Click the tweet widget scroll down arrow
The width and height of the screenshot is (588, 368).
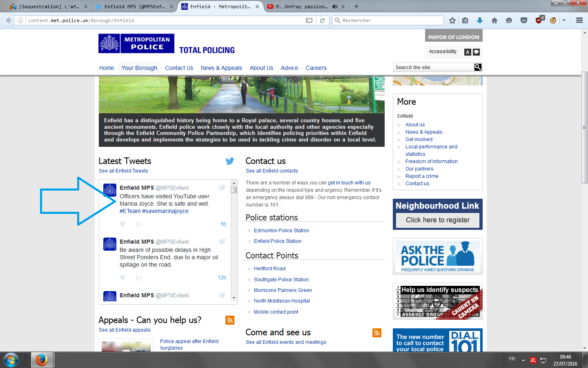click(234, 298)
